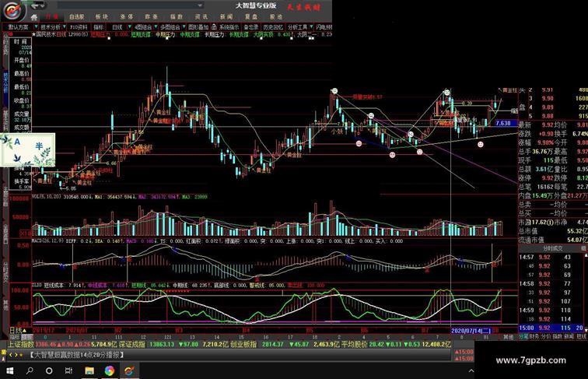Open Task View on taskbar
The width and height of the screenshot is (588, 379).
68,370
